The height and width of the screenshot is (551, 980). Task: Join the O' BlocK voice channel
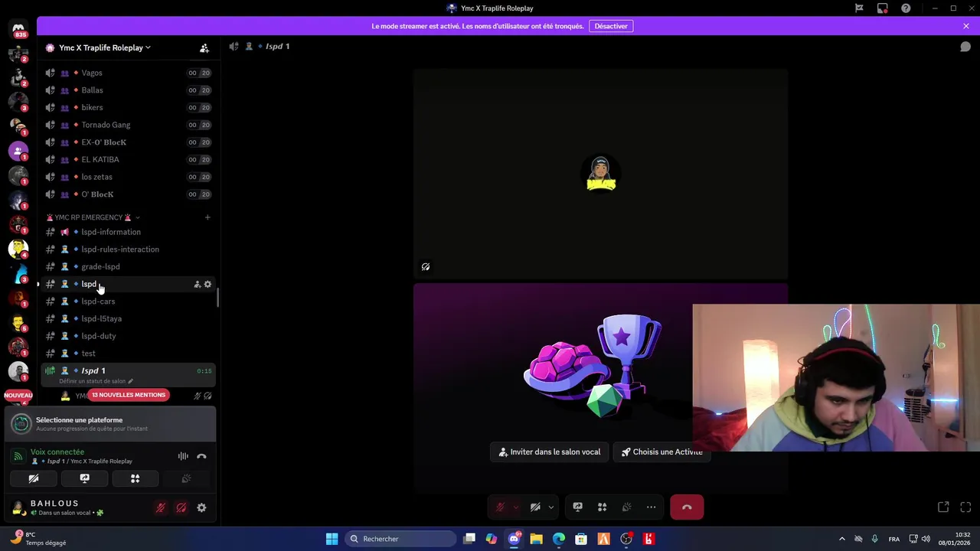[x=127, y=194]
